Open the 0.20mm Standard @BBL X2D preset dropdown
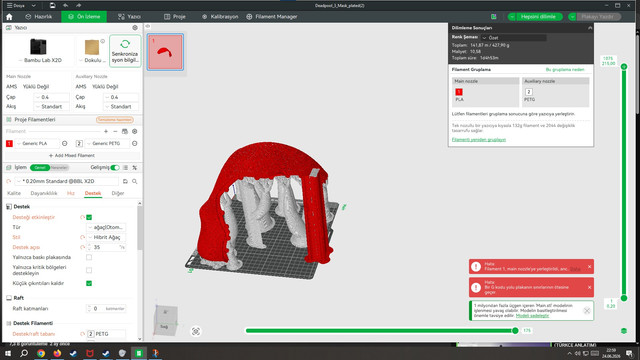This screenshot has height=360, width=640. tap(67, 181)
